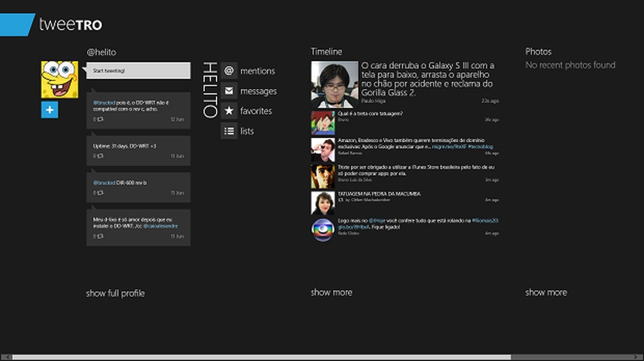Open the Photos section header

pos(539,52)
